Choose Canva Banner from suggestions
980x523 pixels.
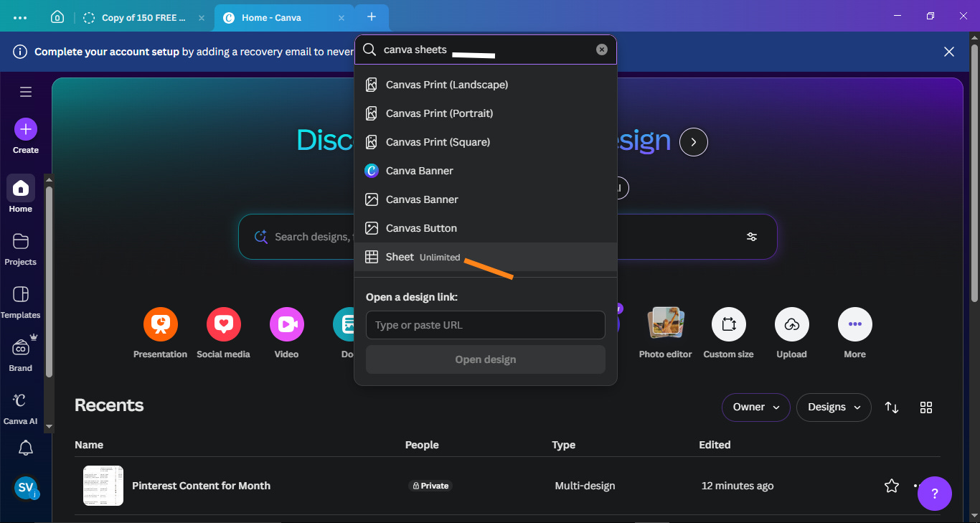[x=486, y=171]
